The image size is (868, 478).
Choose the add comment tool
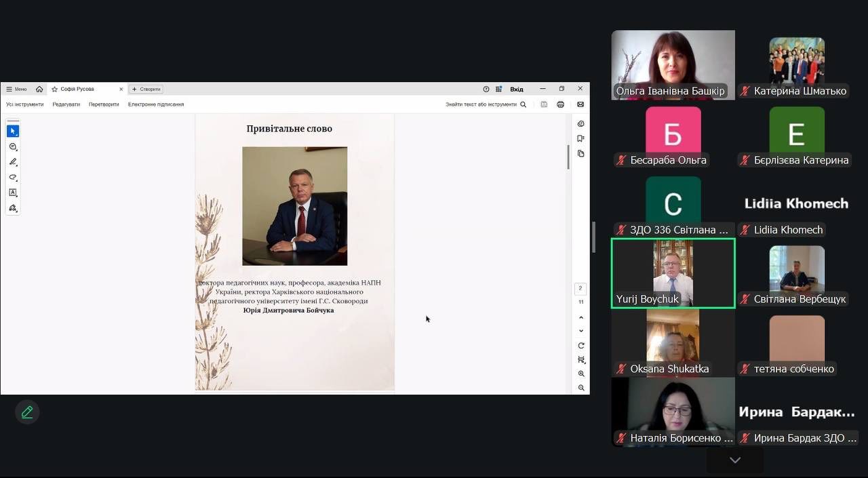pyautogui.click(x=12, y=146)
